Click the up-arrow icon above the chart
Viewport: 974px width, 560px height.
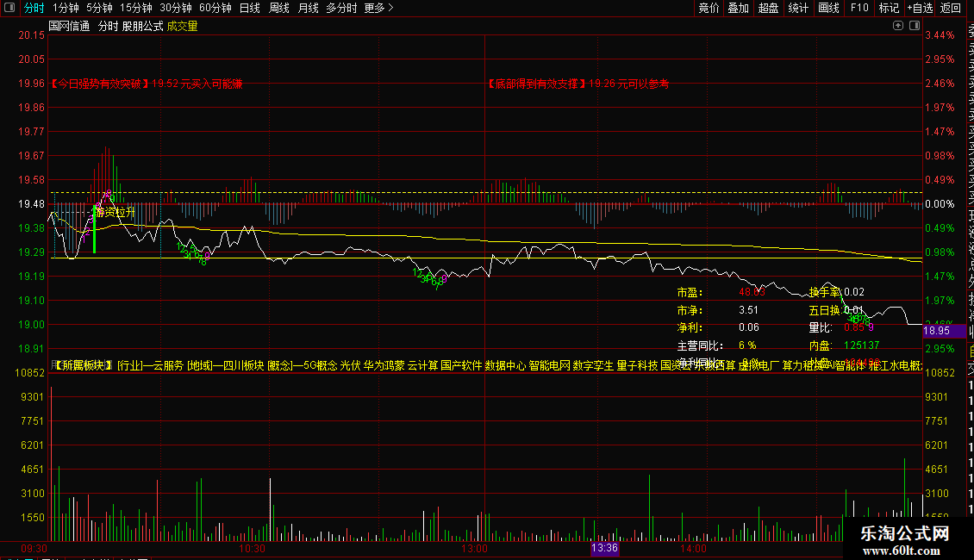pyautogui.click(x=897, y=26)
